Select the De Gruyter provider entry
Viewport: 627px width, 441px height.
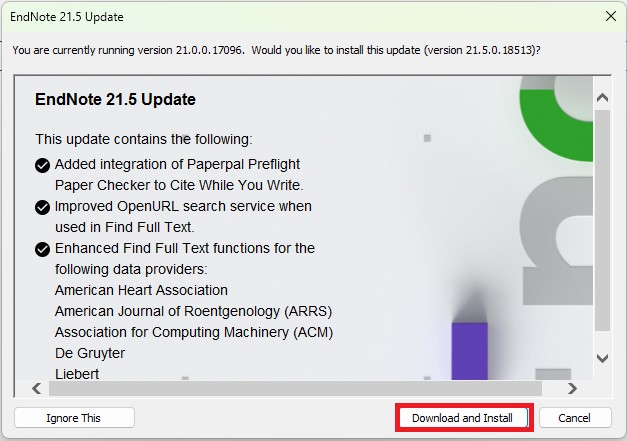point(90,353)
